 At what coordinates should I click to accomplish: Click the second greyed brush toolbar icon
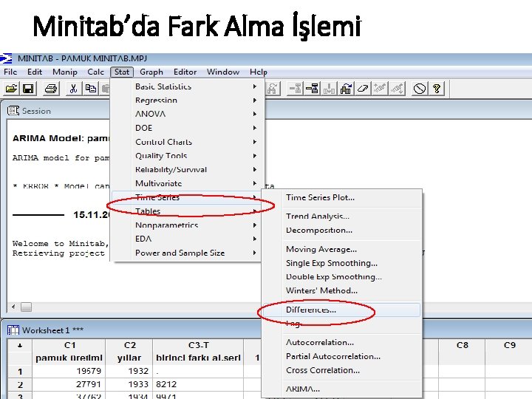point(397,89)
